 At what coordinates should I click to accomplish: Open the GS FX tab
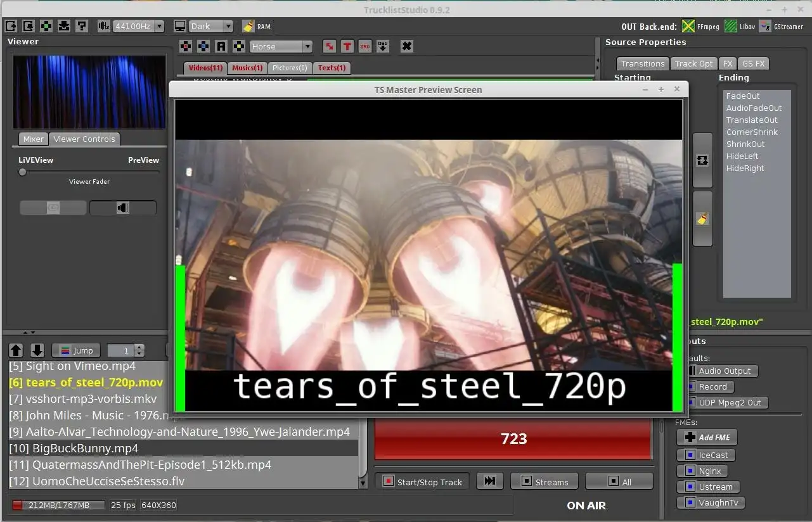753,63
